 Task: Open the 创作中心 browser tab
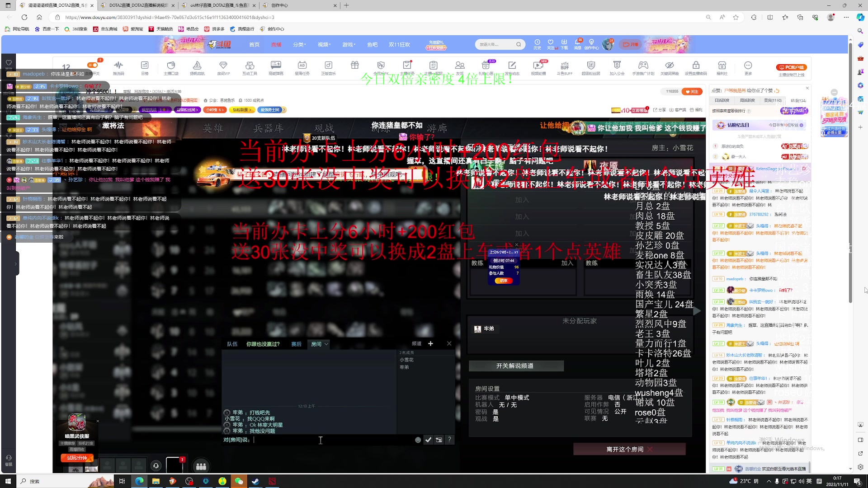click(x=298, y=5)
